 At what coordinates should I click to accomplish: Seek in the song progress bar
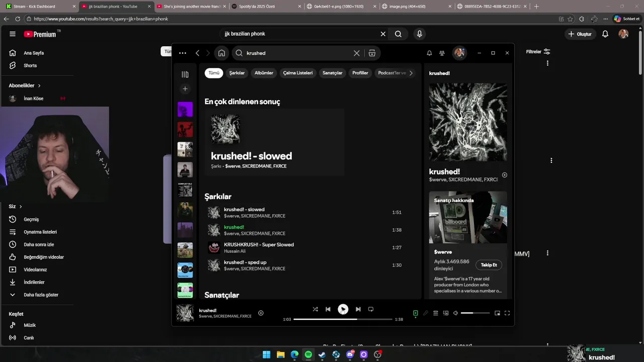[343, 319]
